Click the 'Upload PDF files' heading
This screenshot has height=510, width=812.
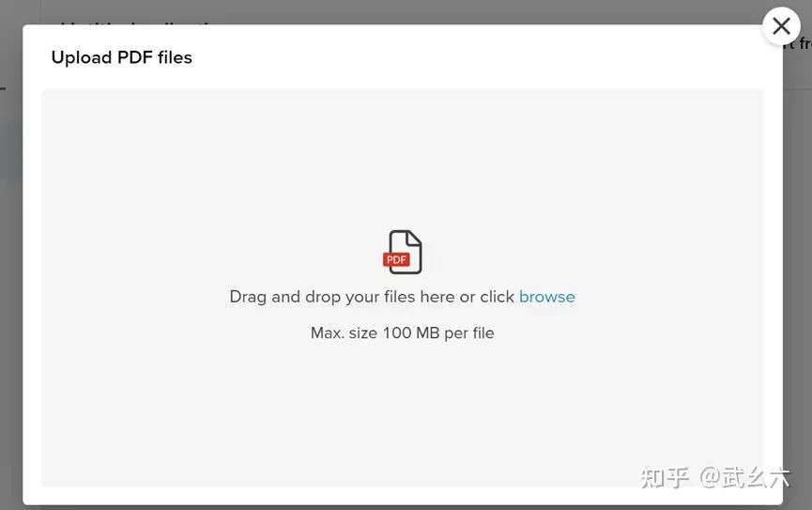pyautogui.click(x=122, y=57)
